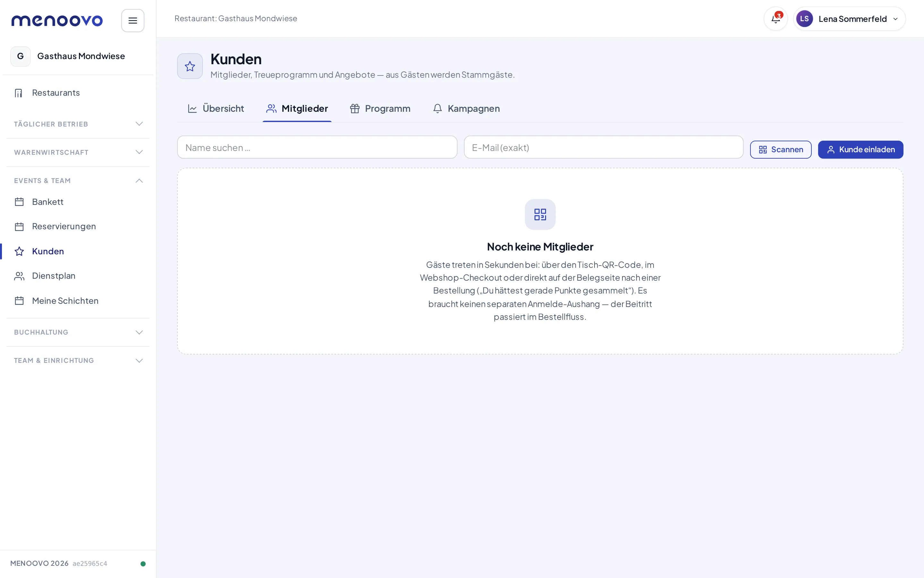924x578 pixels.
Task: Click the LS user avatar
Action: click(x=804, y=19)
